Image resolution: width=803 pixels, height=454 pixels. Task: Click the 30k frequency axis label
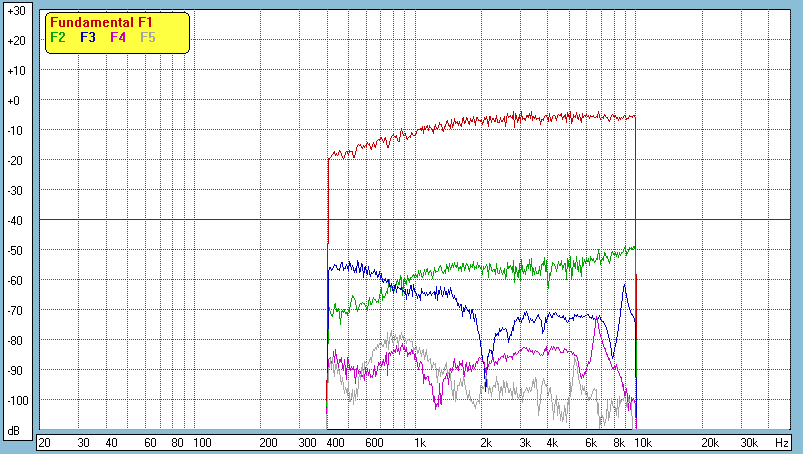click(747, 442)
